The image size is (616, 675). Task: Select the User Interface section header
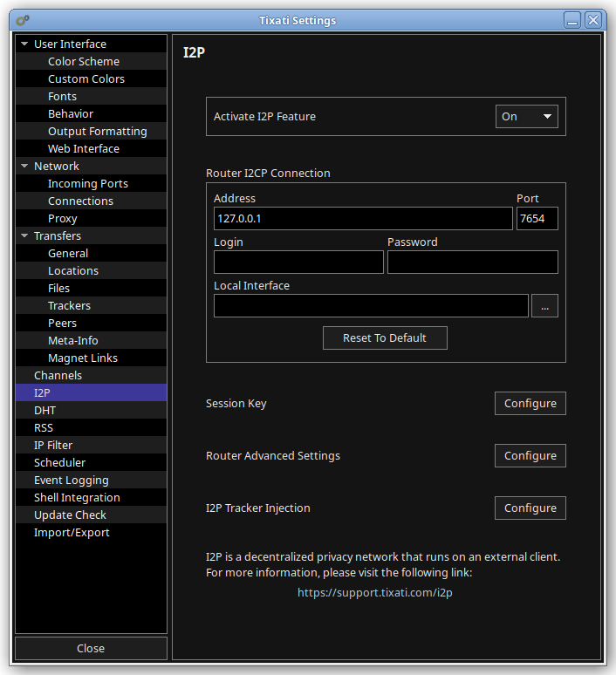click(91, 44)
